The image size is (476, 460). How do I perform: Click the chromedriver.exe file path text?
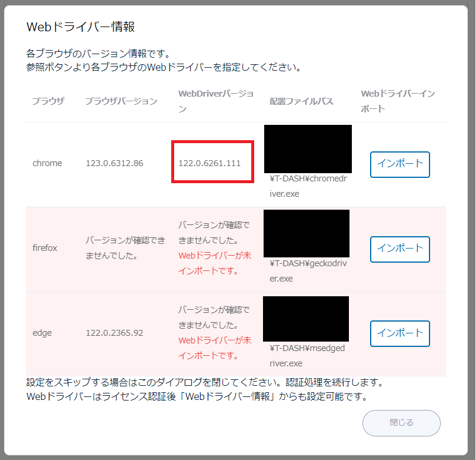click(x=308, y=186)
